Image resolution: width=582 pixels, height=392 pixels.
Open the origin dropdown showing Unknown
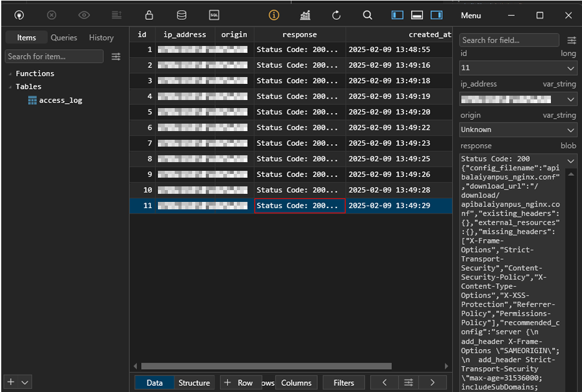(x=518, y=129)
